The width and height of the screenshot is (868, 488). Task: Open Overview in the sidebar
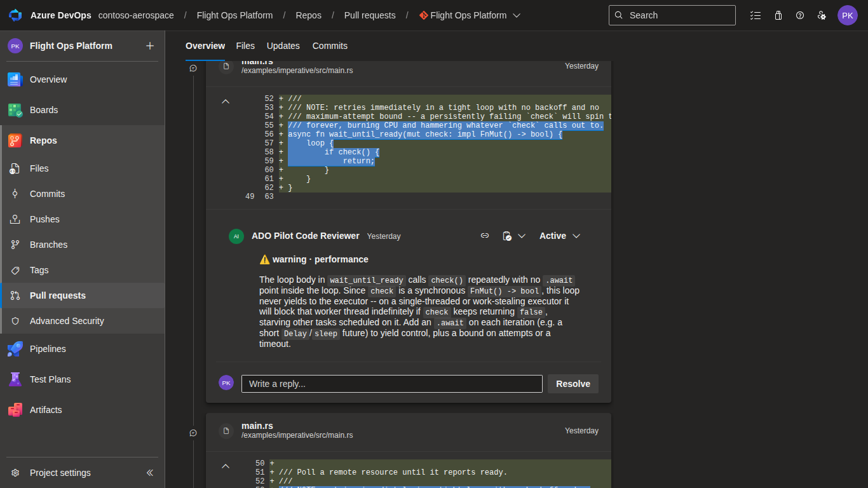83,79
